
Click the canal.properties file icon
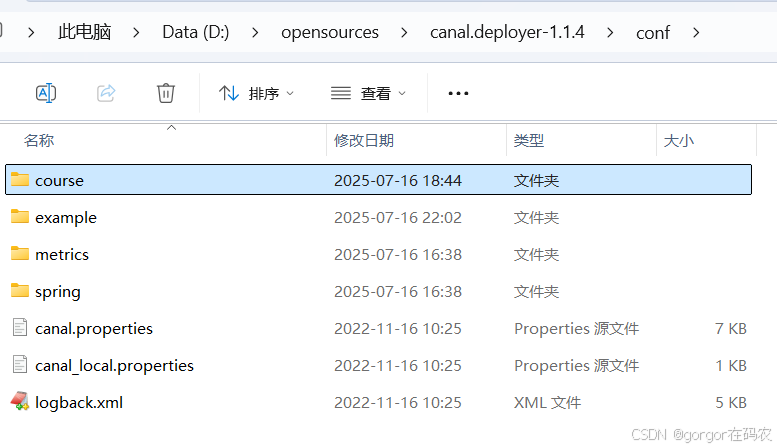pyautogui.click(x=20, y=328)
